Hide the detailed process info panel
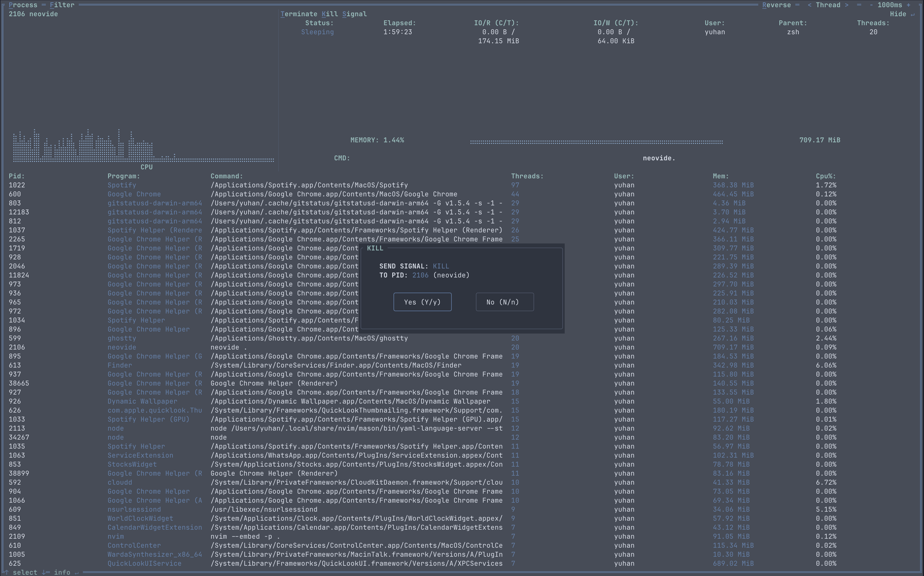The image size is (924, 576). coord(898,14)
